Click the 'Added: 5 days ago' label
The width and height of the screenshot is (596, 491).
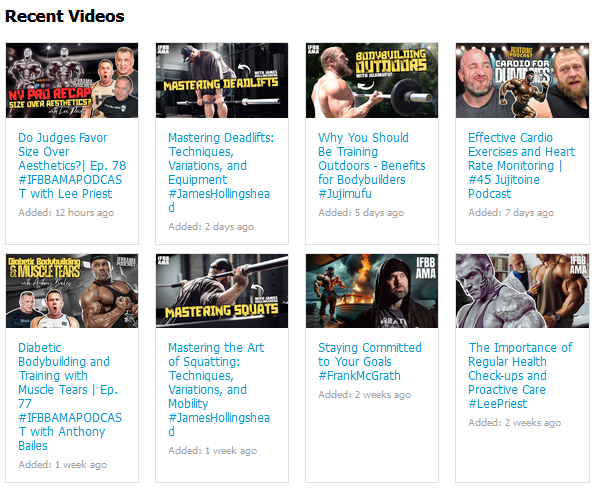pyautogui.click(x=361, y=212)
